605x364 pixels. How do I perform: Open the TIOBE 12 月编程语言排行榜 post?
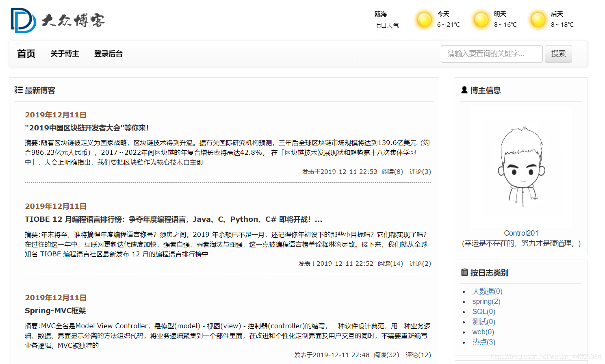[173, 219]
